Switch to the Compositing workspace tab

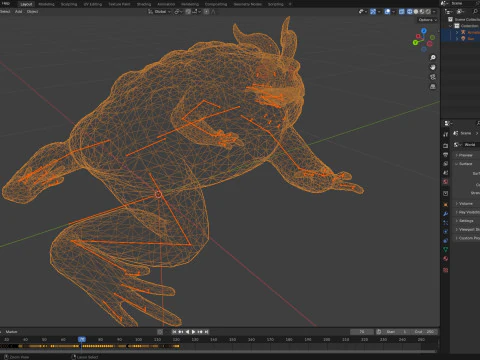(x=216, y=4)
